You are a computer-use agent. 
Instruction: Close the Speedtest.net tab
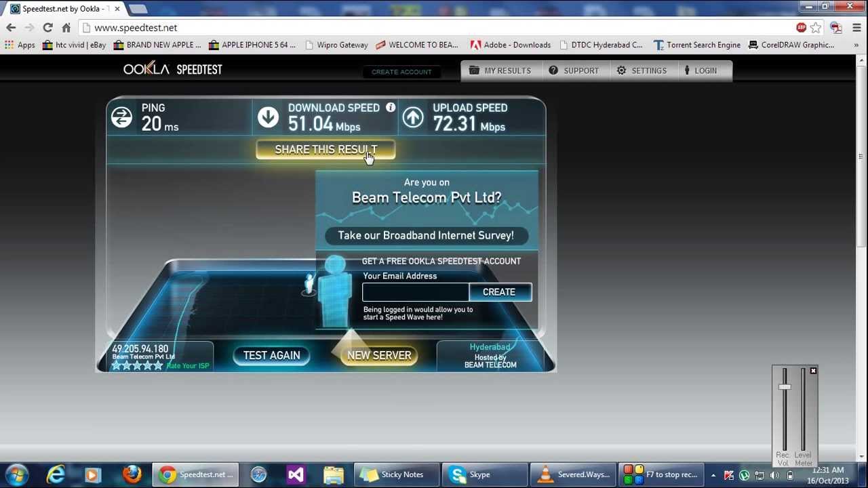[x=117, y=9]
